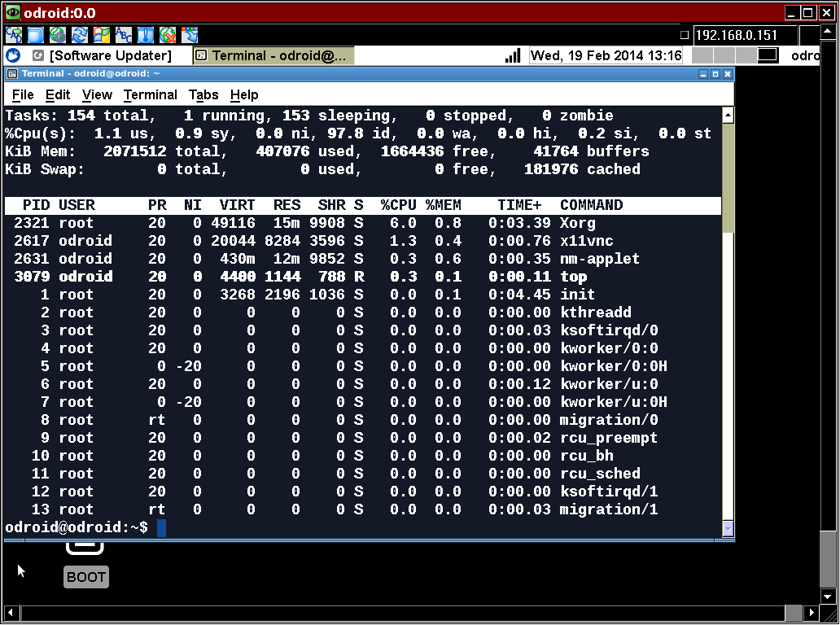This screenshot has height=625, width=840.
Task: Click the Windows flag Send Start icon
Action: tap(102, 35)
